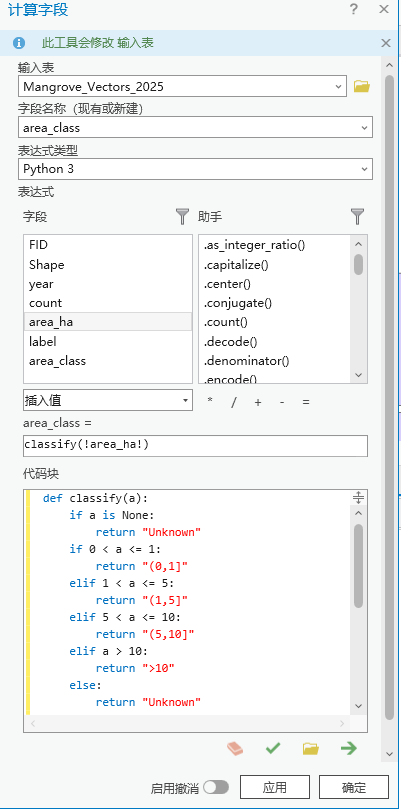401x812 pixels.
Task: Open the Mangrove_Vectors_2025 input table dropdown
Action: pyautogui.click(x=182, y=86)
